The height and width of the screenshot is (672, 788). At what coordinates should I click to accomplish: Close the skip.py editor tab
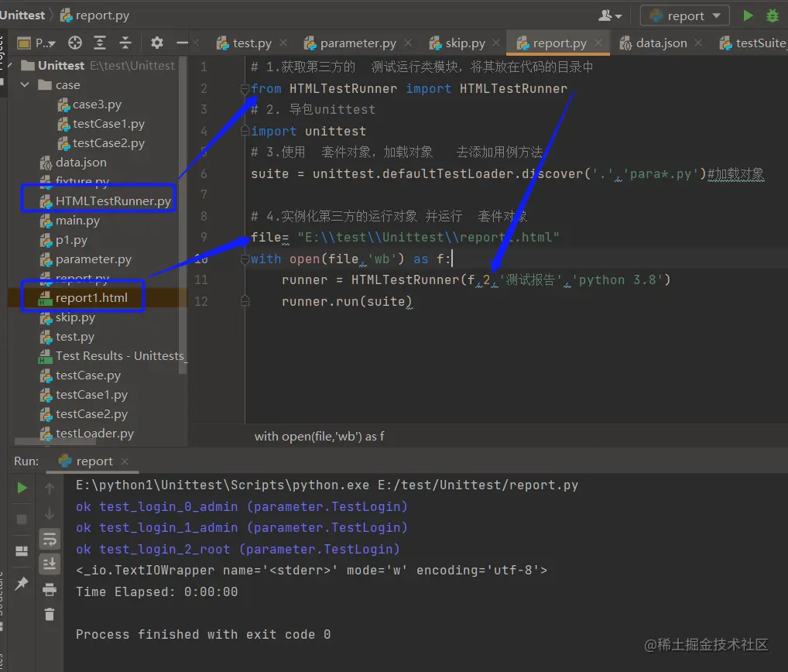pyautogui.click(x=495, y=43)
